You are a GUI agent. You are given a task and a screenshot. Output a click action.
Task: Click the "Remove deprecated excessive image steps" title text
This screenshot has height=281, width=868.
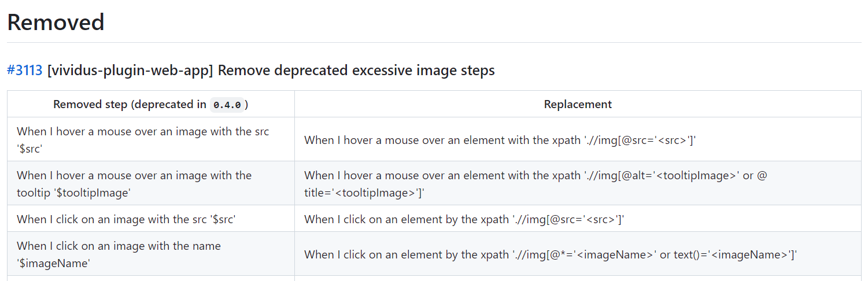[x=356, y=71]
